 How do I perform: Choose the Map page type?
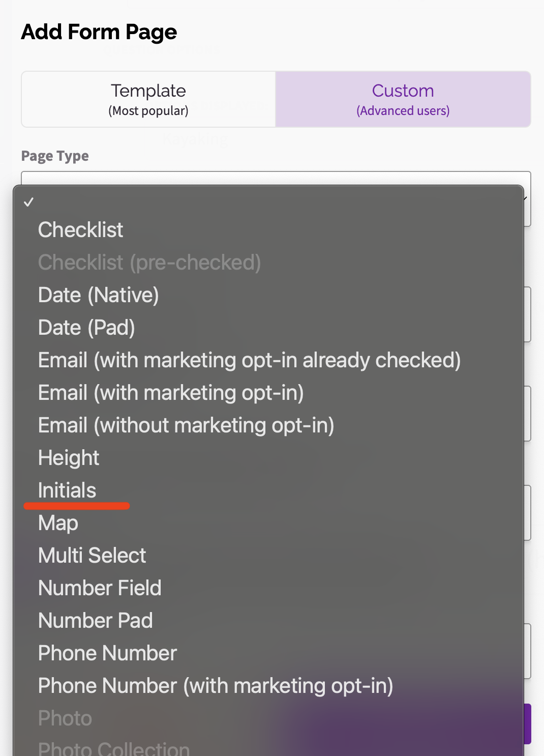(x=57, y=523)
